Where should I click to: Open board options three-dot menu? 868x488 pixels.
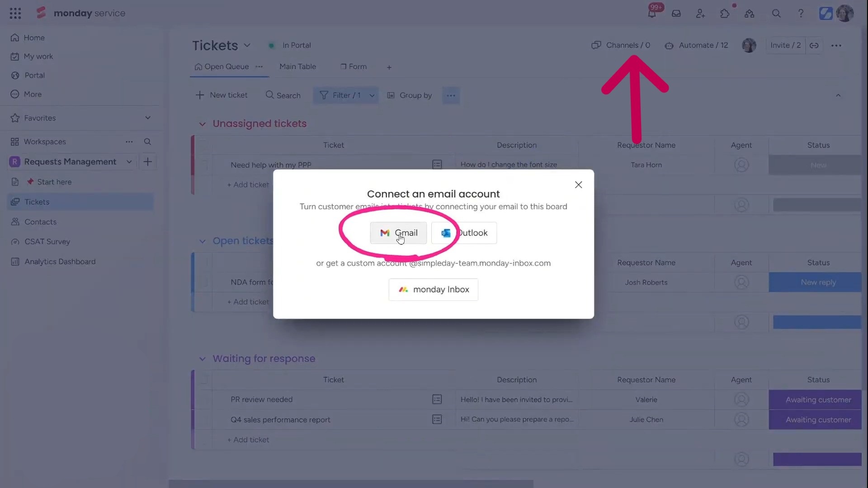click(x=836, y=45)
